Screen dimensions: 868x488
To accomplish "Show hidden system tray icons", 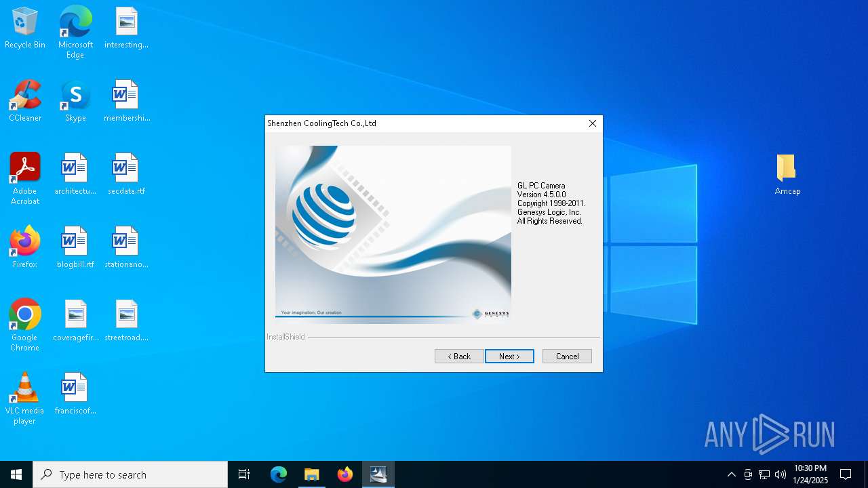I will coord(731,474).
